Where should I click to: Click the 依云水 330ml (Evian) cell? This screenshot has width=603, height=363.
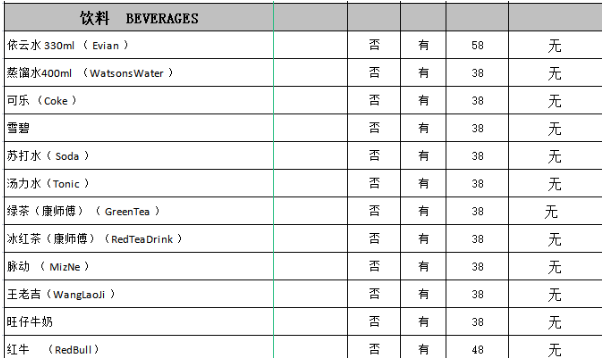pos(139,45)
